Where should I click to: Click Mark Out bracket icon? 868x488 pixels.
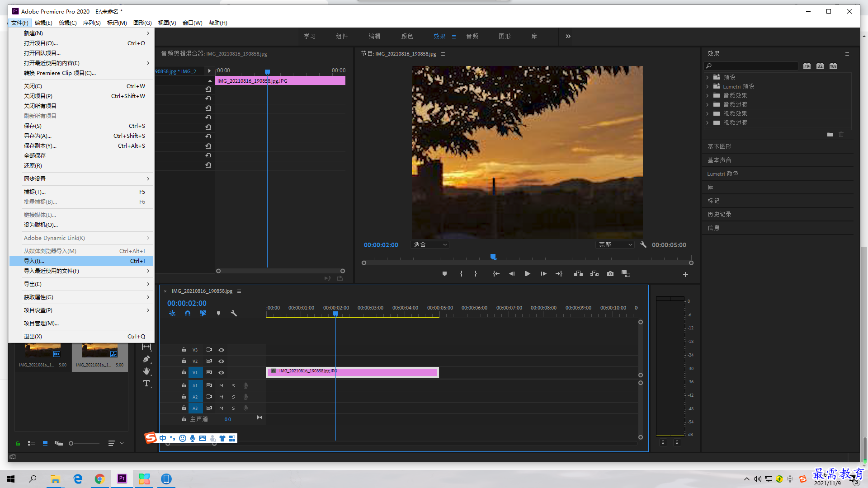click(476, 274)
